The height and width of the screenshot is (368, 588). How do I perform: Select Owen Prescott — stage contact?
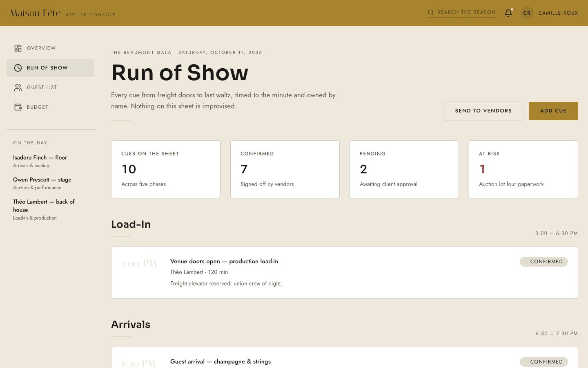[50, 183]
